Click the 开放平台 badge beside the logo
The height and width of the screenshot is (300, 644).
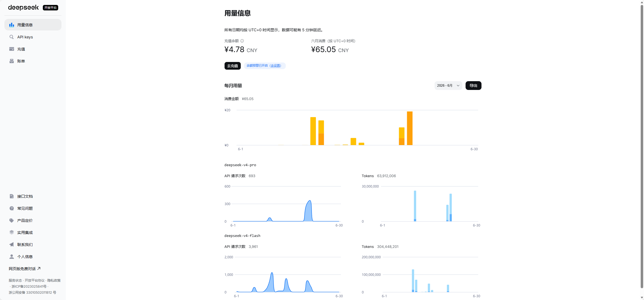[x=51, y=8]
